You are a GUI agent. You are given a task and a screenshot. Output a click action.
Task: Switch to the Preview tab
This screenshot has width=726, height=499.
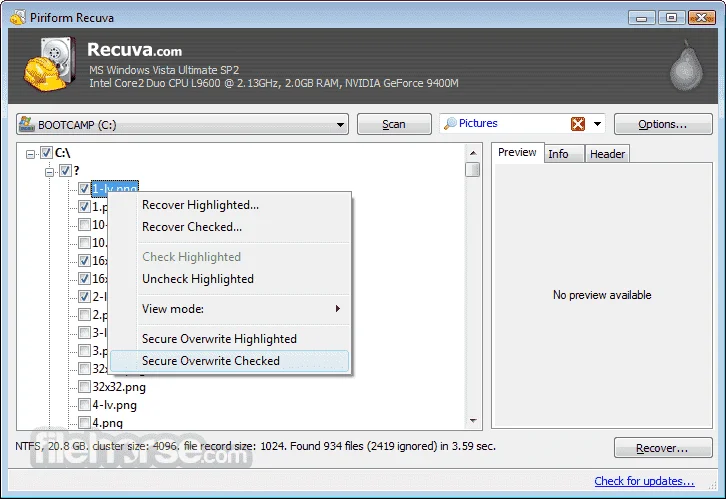tap(517, 152)
